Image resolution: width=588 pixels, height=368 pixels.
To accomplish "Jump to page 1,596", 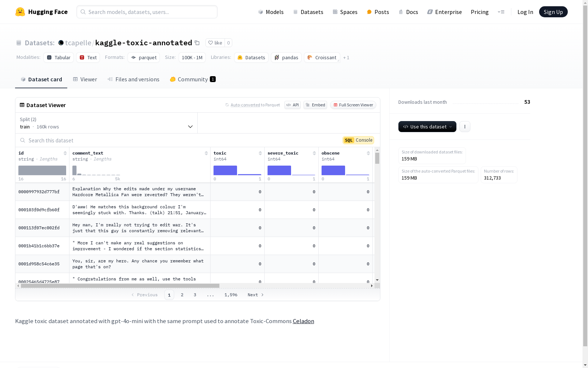I will point(231,295).
